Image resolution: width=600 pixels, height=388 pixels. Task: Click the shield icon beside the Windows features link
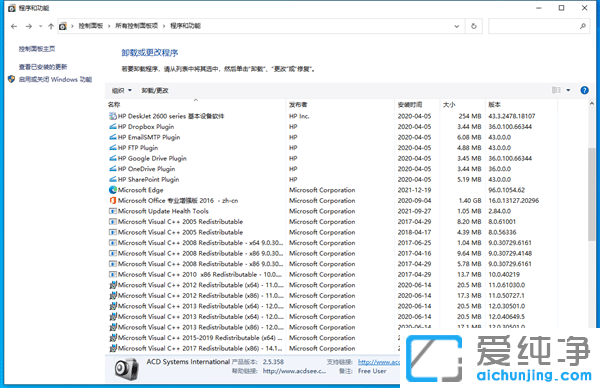[11, 79]
